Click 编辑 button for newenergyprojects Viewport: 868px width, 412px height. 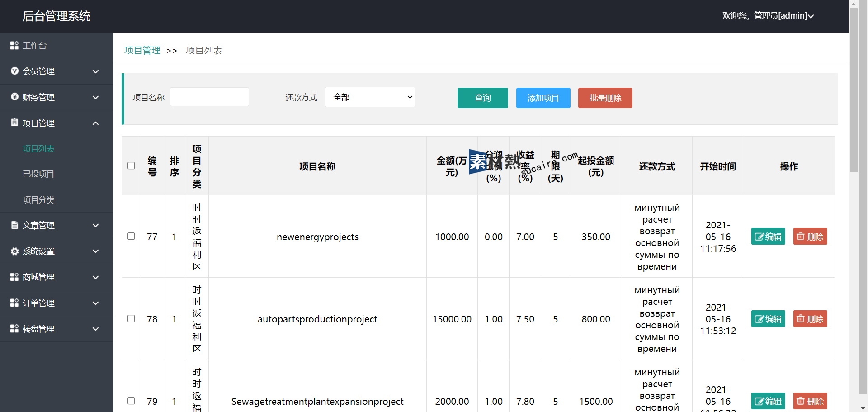768,237
